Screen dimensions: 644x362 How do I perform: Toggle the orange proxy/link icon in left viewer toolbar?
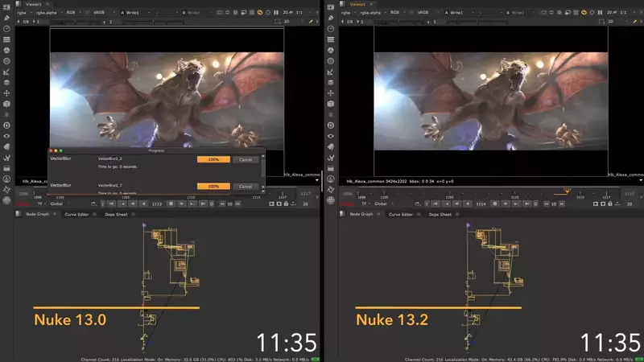click(260, 13)
